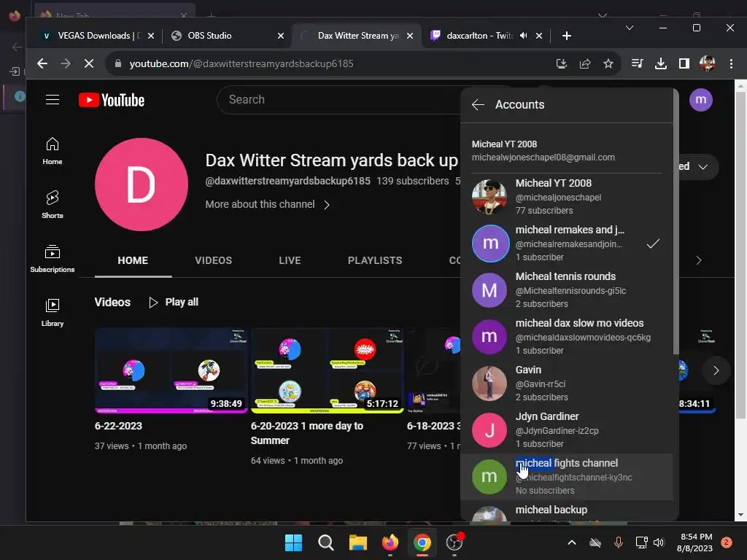Bookmark this page with the star icon
Screen dimensions: 747x560
click(608, 63)
